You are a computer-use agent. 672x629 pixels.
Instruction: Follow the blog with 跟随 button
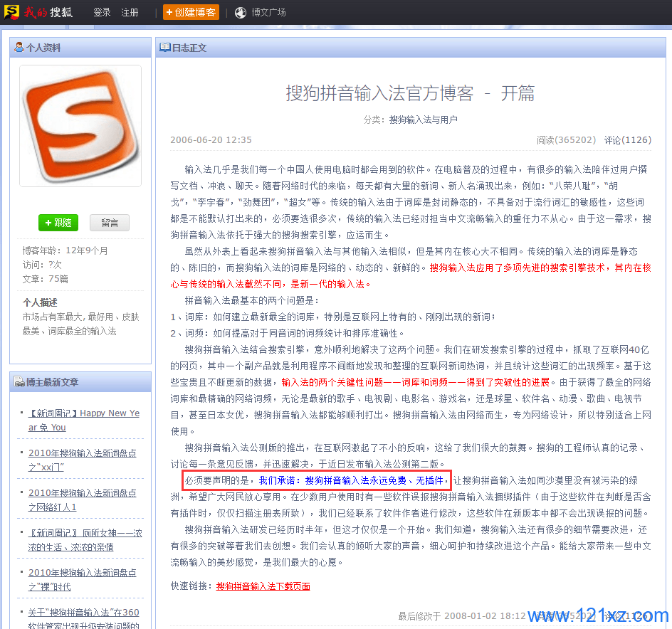[58, 223]
